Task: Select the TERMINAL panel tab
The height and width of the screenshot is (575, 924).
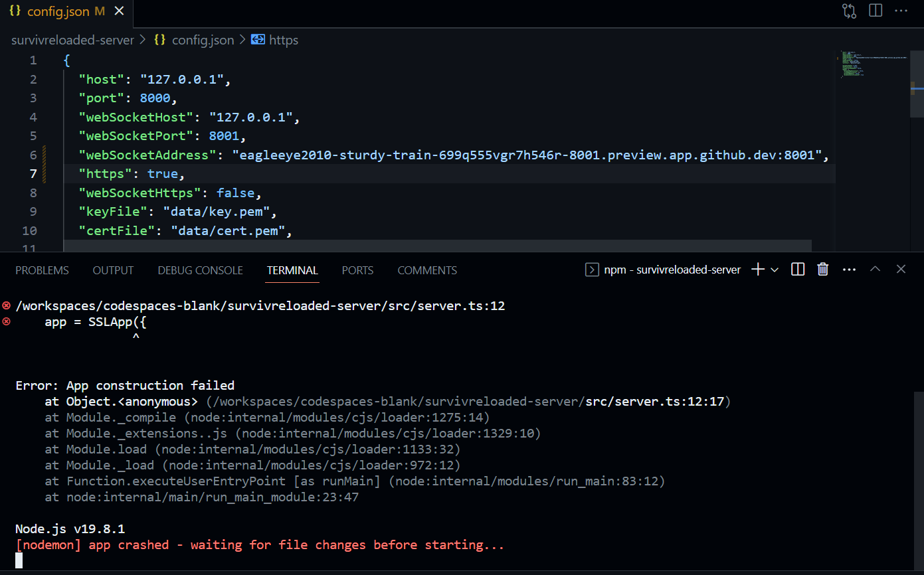Action: [292, 270]
